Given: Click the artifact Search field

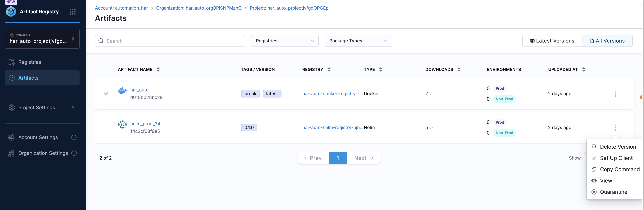Looking at the screenshot, I should pos(170,41).
